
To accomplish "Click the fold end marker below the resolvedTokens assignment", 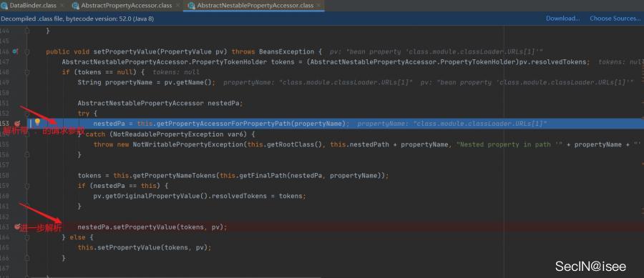I will [27, 207].
